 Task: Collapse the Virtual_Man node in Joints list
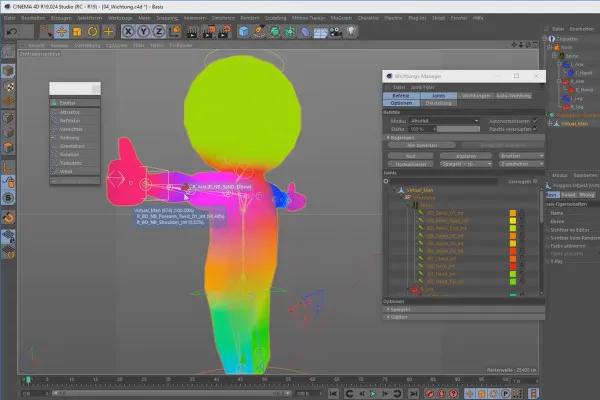pos(394,190)
